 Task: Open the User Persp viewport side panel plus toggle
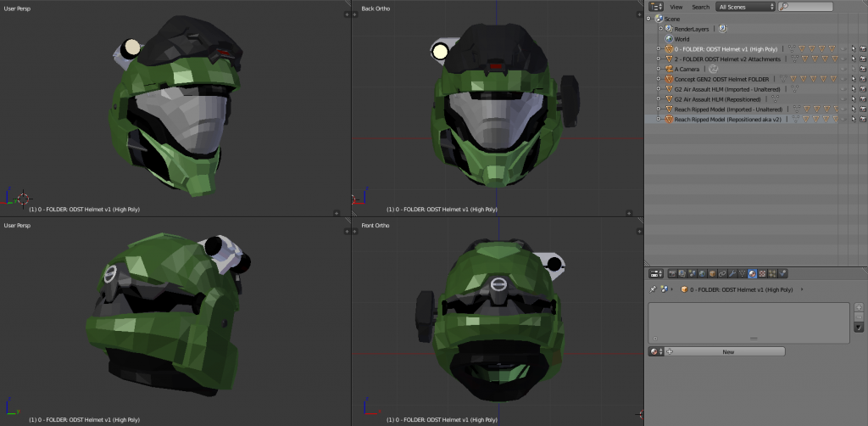coord(347,14)
